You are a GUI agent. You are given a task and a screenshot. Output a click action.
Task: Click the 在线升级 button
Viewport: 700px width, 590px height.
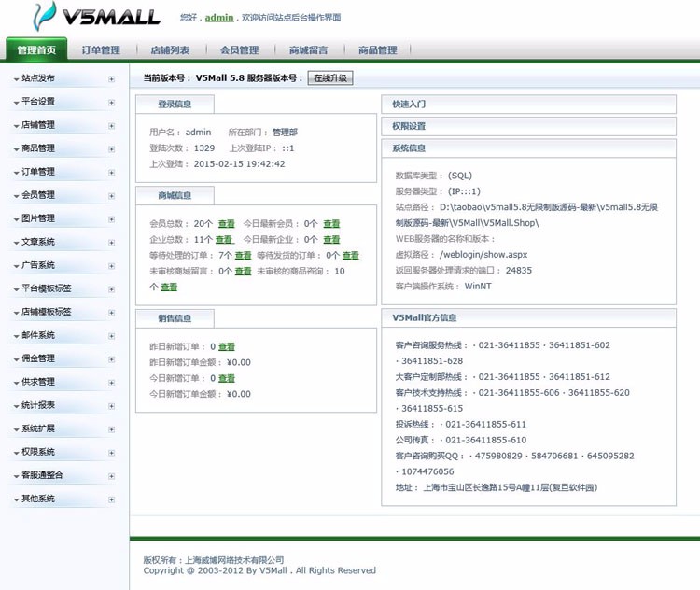point(330,78)
